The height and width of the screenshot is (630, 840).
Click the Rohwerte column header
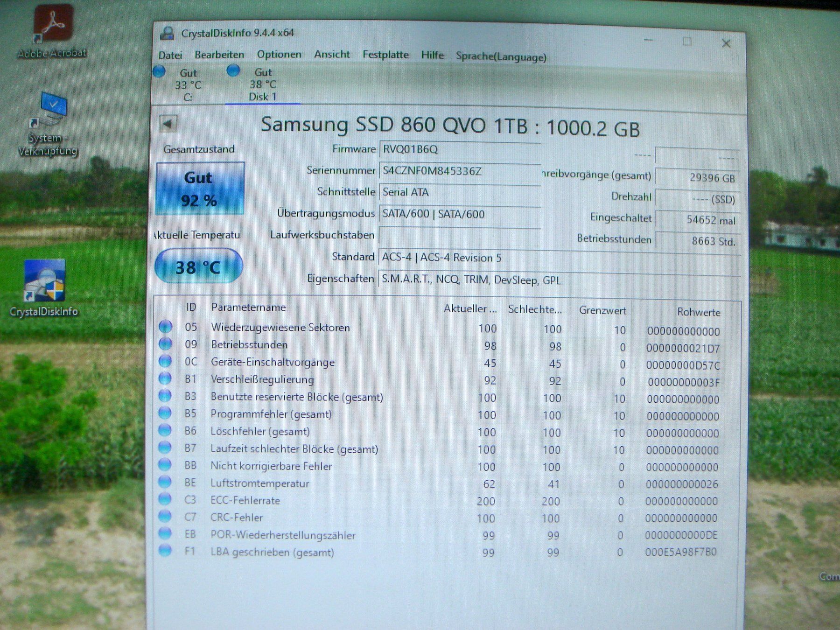point(699,312)
